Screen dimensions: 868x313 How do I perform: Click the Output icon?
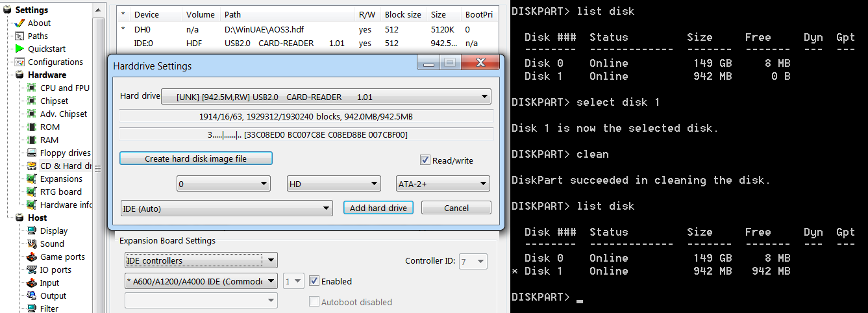(31, 295)
